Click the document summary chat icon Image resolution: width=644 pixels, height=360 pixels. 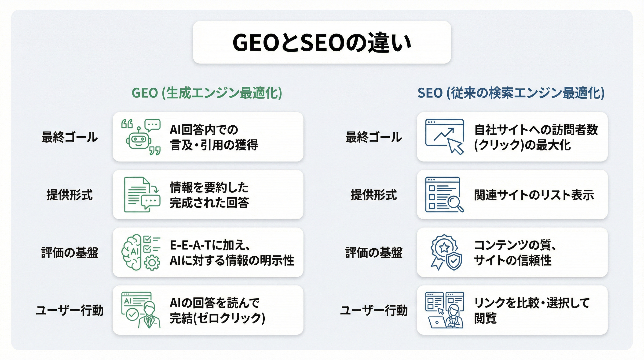[x=142, y=195]
